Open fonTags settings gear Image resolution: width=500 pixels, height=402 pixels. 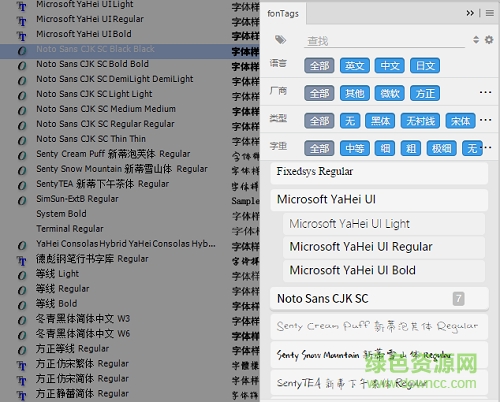(x=489, y=40)
